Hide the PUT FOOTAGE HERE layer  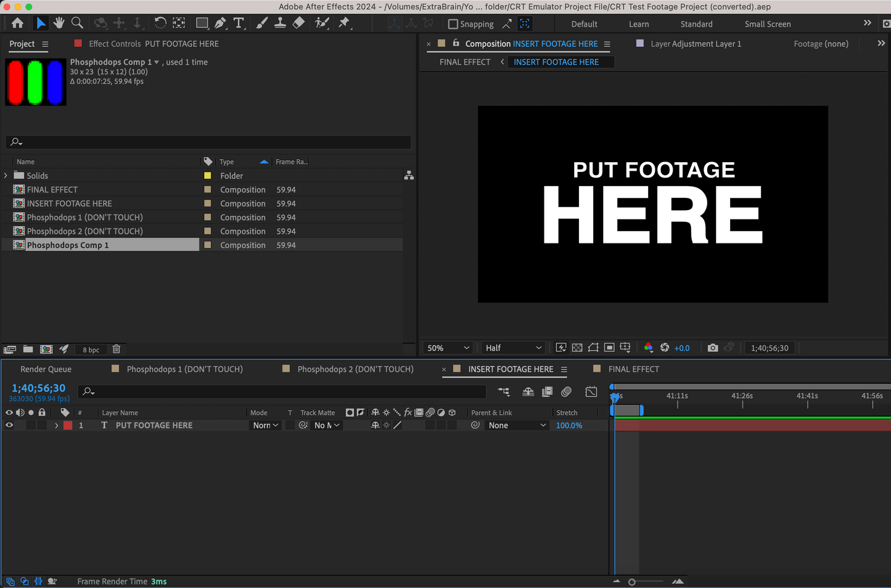pos(9,425)
